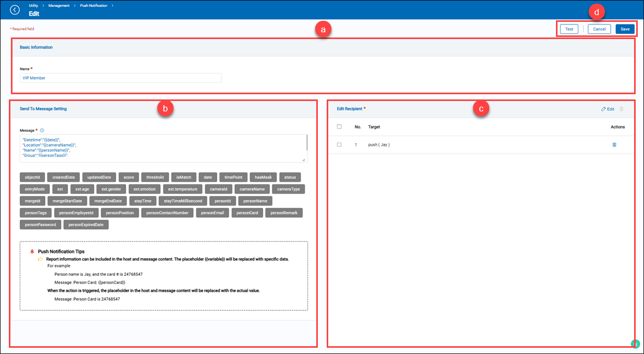Delete recipient push (Jay) with trash icon
Screen dimensions: 644x354
pos(614,145)
